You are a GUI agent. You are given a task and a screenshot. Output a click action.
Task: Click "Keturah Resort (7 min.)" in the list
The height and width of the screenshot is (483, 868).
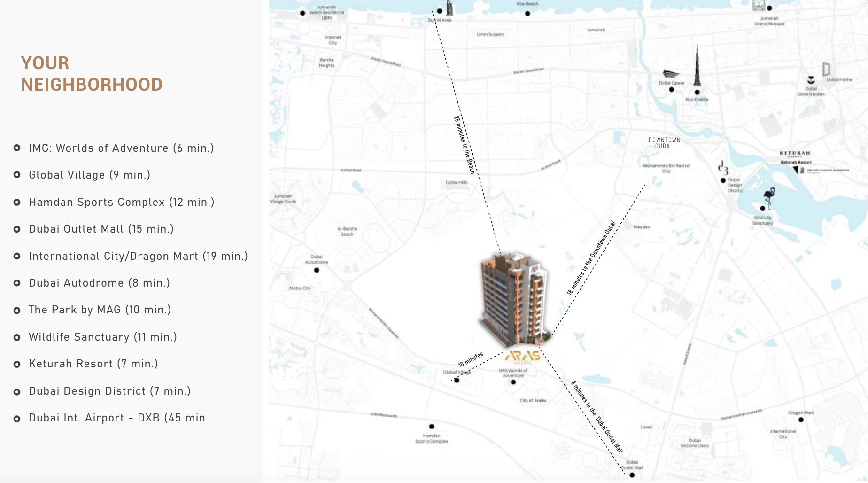coord(93,364)
